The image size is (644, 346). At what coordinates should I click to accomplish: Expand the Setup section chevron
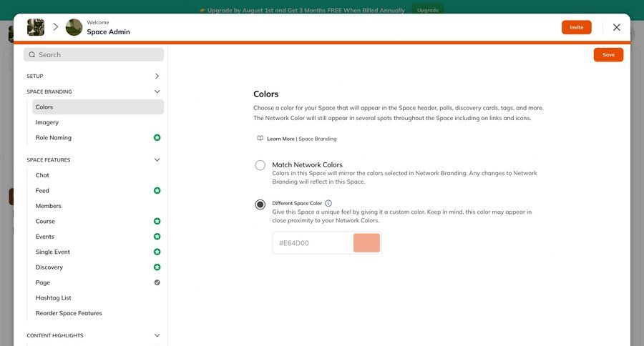157,76
